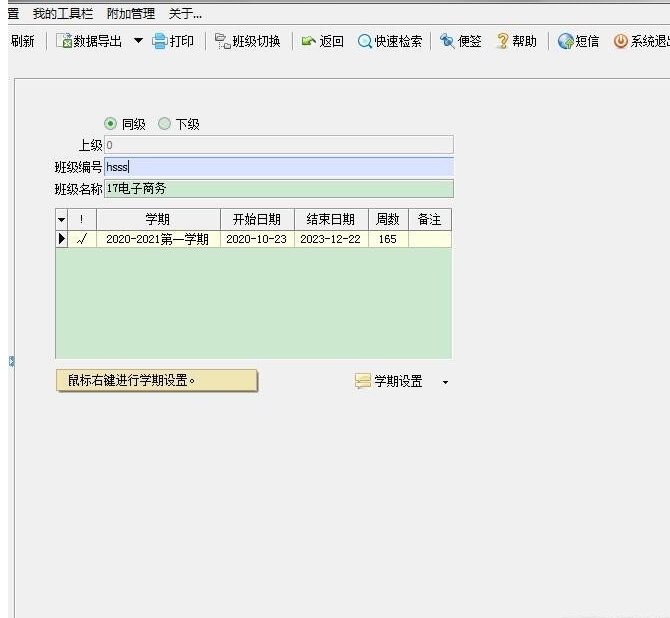The width and height of the screenshot is (670, 618).
Task: Select weeks cell 165
Action: (x=388, y=239)
